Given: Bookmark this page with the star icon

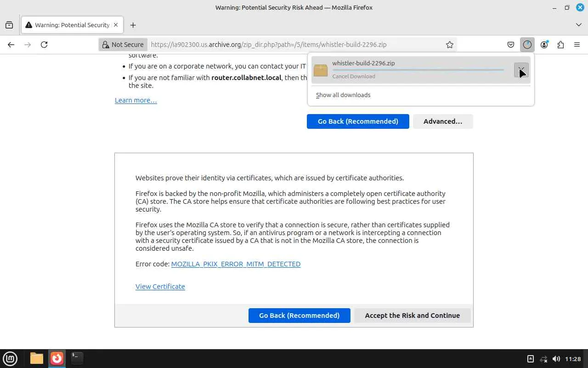Looking at the screenshot, I should [x=450, y=45].
